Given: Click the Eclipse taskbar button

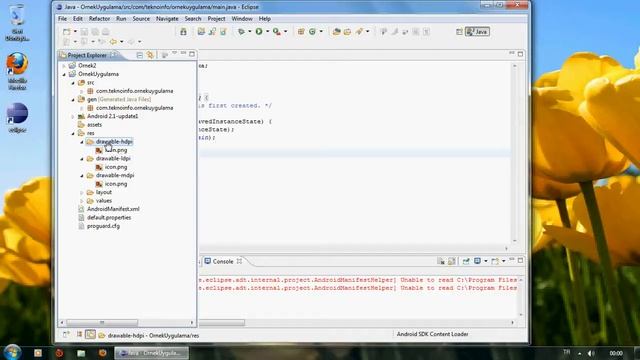Looking at the screenshot, I should (x=151, y=353).
